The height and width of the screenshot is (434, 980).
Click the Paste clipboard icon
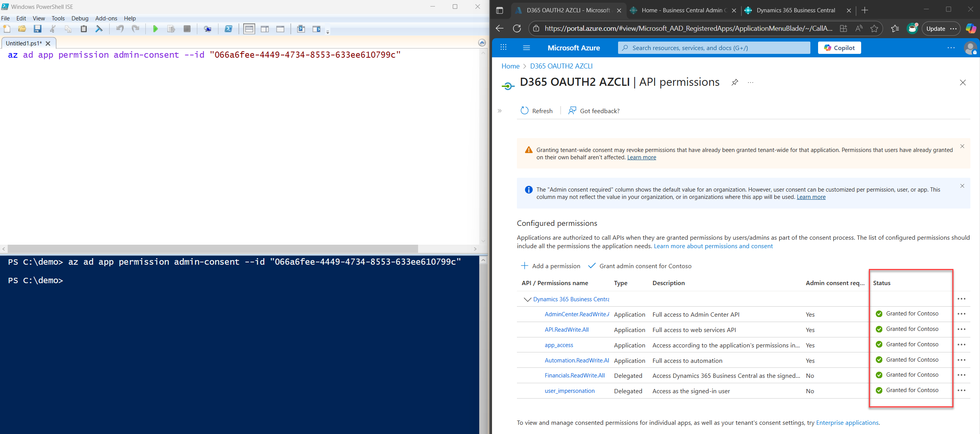[x=83, y=29]
